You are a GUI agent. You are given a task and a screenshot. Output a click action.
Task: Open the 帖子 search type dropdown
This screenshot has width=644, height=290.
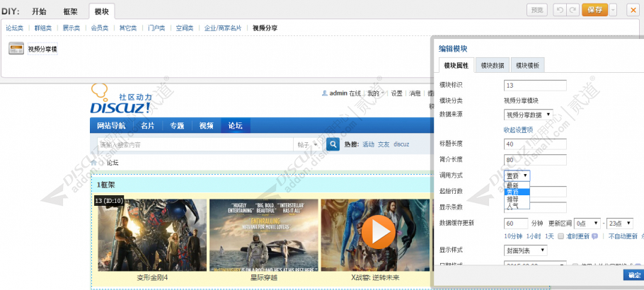(x=308, y=144)
